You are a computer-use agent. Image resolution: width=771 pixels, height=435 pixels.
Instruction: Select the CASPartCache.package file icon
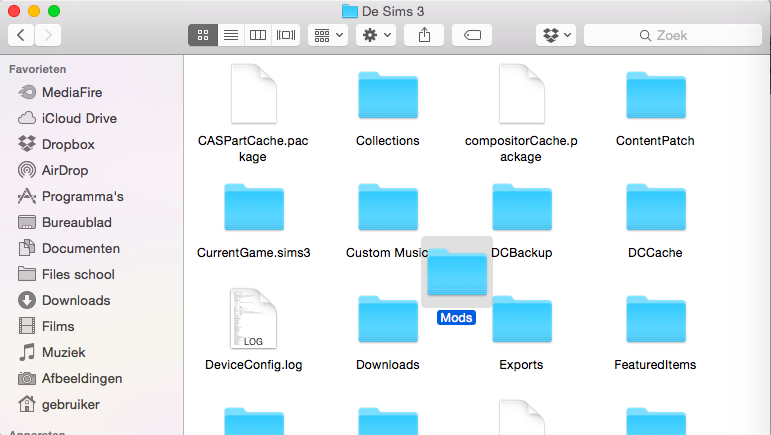pyautogui.click(x=254, y=94)
